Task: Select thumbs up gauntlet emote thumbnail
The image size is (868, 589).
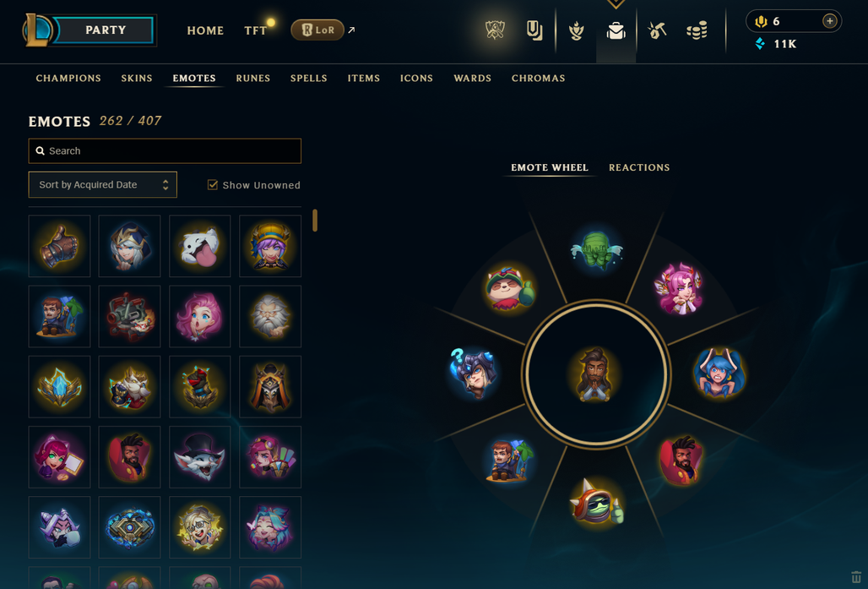Action: [x=59, y=246]
